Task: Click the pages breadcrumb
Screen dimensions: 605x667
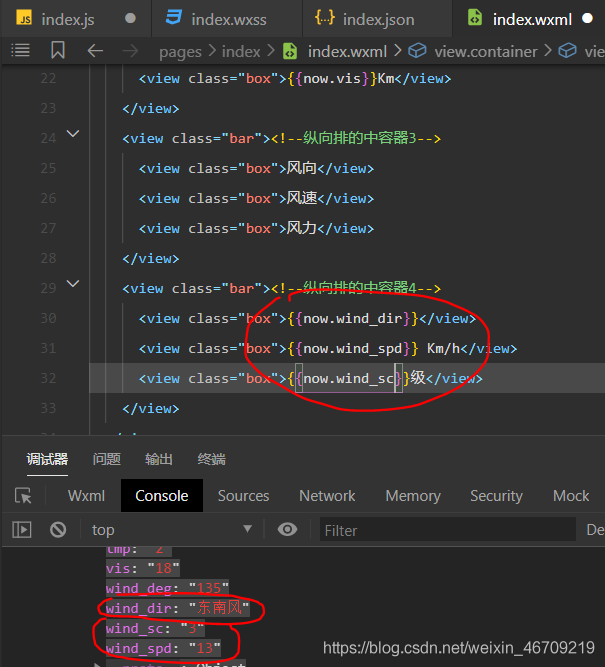Action: (x=180, y=52)
